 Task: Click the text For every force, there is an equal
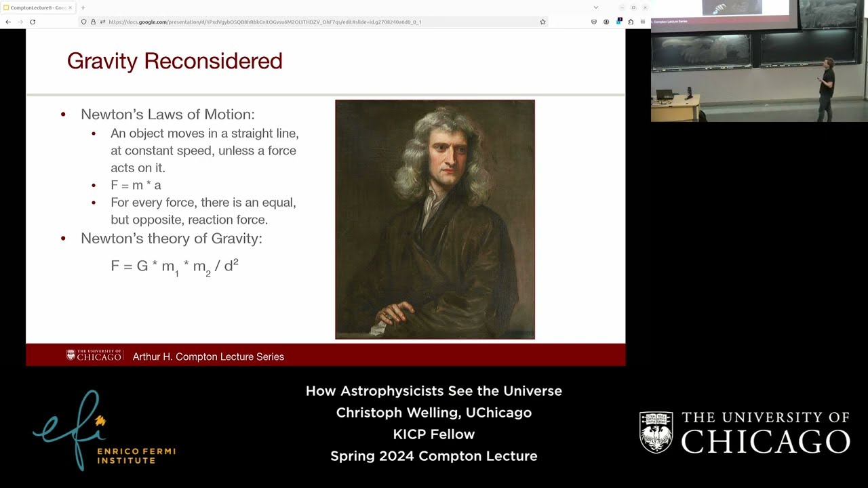pos(203,203)
